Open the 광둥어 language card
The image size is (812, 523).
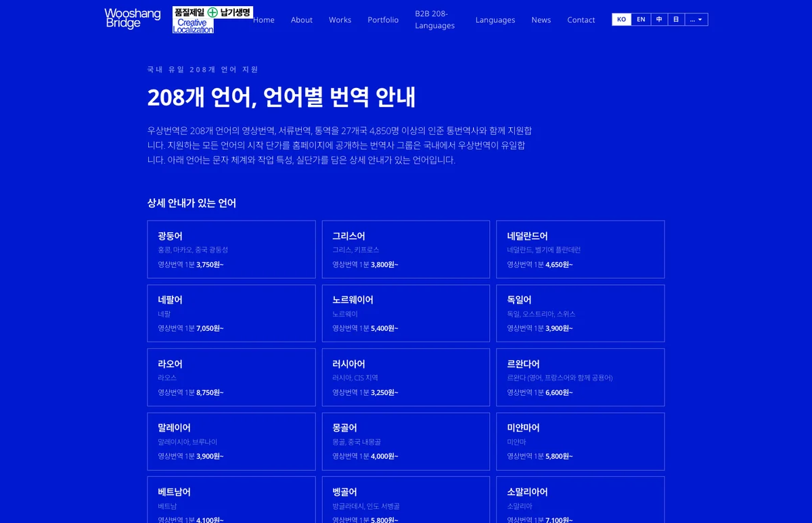pyautogui.click(x=231, y=249)
